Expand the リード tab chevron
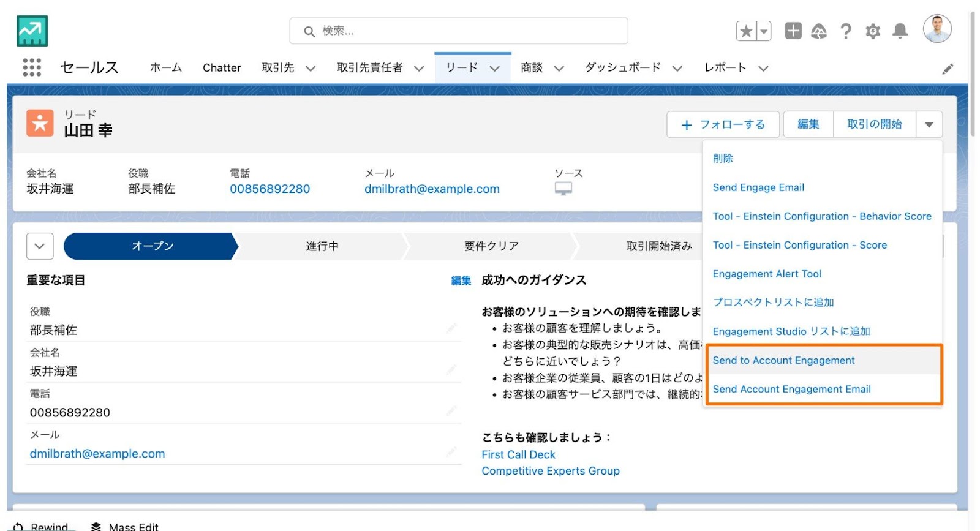The width and height of the screenshot is (980, 531). click(x=495, y=68)
